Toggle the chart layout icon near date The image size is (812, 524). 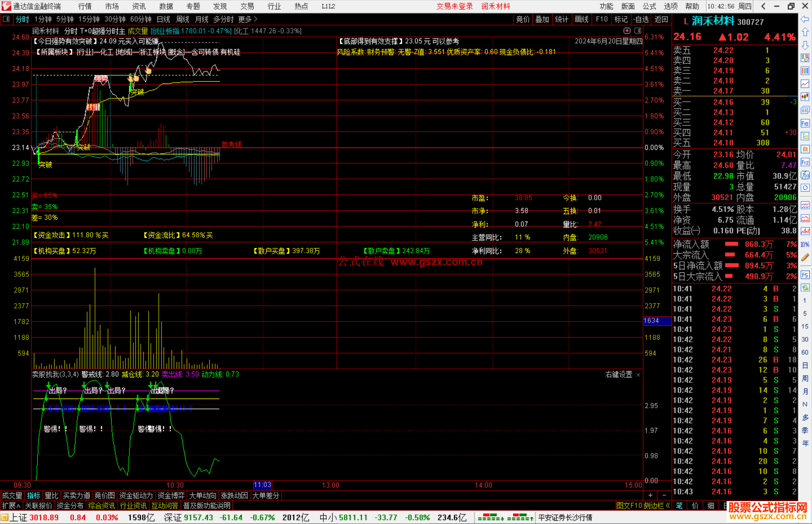tap(638, 31)
